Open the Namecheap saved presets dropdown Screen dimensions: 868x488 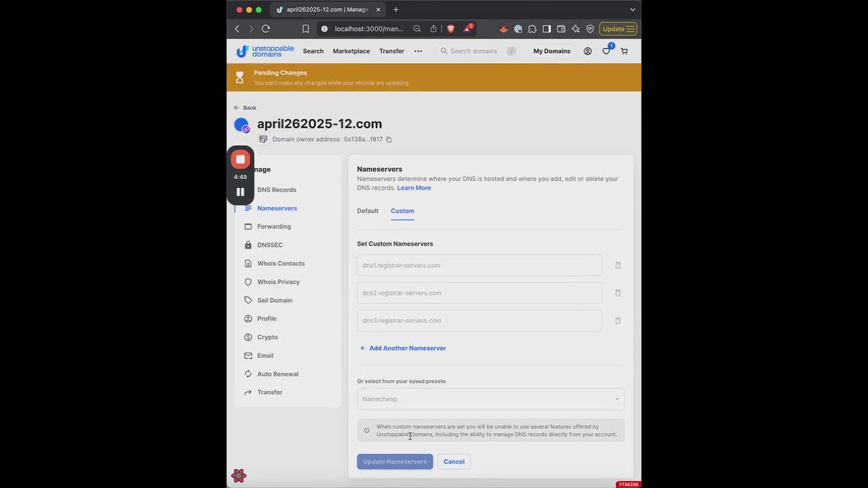(x=490, y=399)
